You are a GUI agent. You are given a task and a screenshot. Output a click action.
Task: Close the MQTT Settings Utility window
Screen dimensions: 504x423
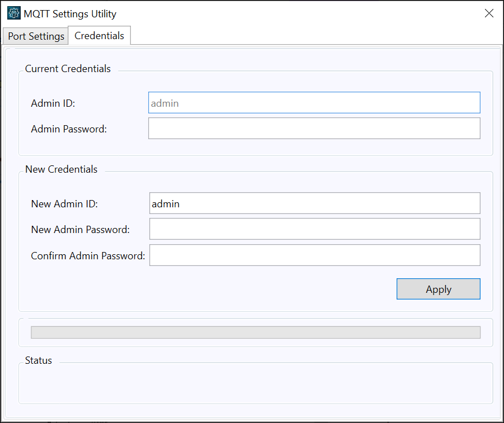(x=489, y=13)
